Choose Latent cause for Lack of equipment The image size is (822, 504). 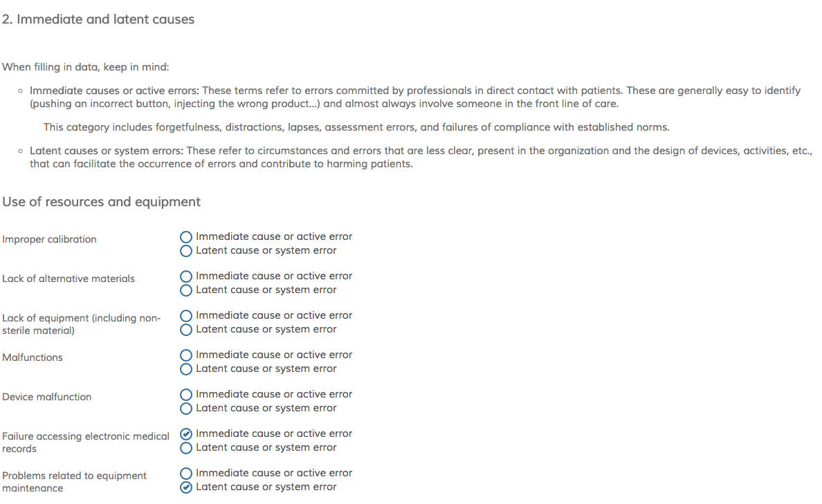tap(186, 330)
